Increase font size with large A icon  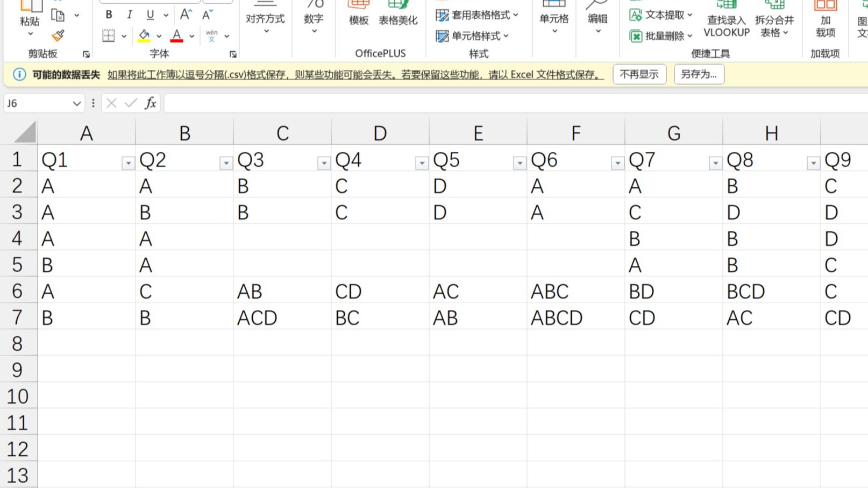pos(186,15)
